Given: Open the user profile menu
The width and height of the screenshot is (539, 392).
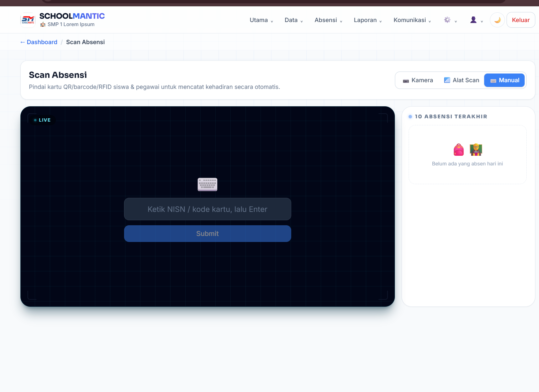Looking at the screenshot, I should [x=476, y=20].
